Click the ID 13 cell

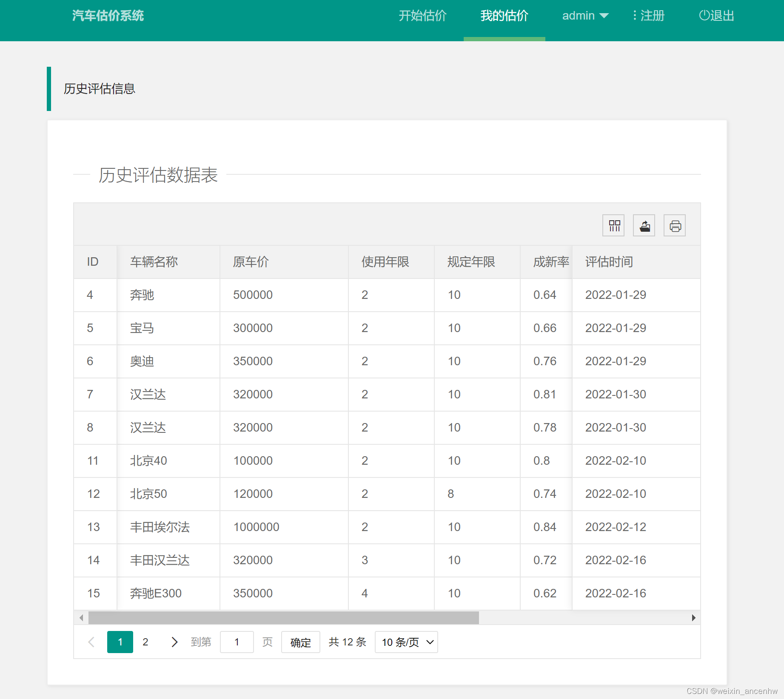(x=95, y=527)
